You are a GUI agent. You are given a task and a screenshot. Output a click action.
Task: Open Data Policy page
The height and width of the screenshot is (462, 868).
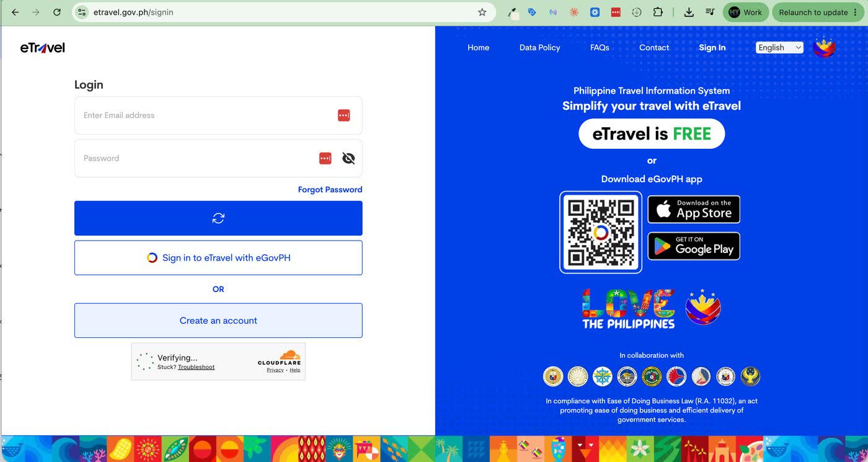539,48
